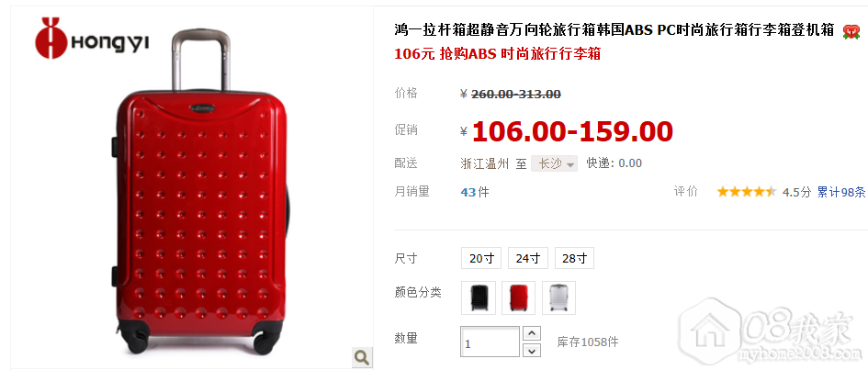Open the 长沙 delivery city dropdown
Screen dimensions: 868x370
click(554, 163)
